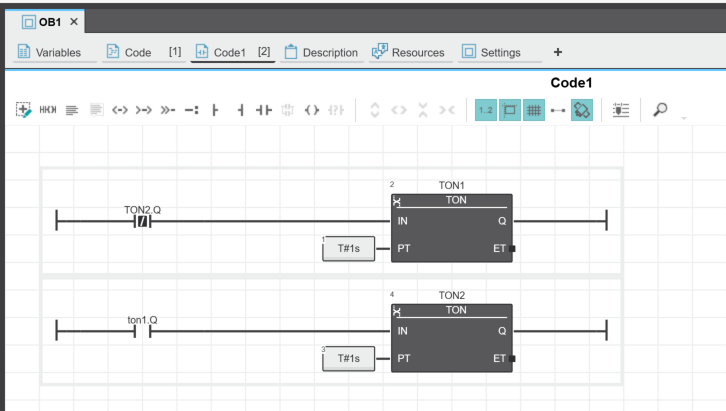
Task: Close the OB1 editor tab
Action: point(74,21)
